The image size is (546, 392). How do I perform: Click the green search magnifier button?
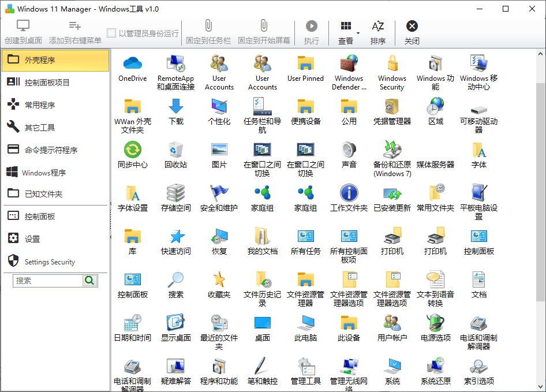point(89,281)
